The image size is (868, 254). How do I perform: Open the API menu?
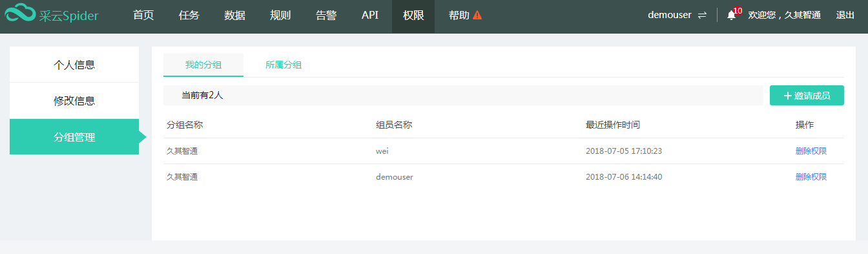click(x=370, y=15)
